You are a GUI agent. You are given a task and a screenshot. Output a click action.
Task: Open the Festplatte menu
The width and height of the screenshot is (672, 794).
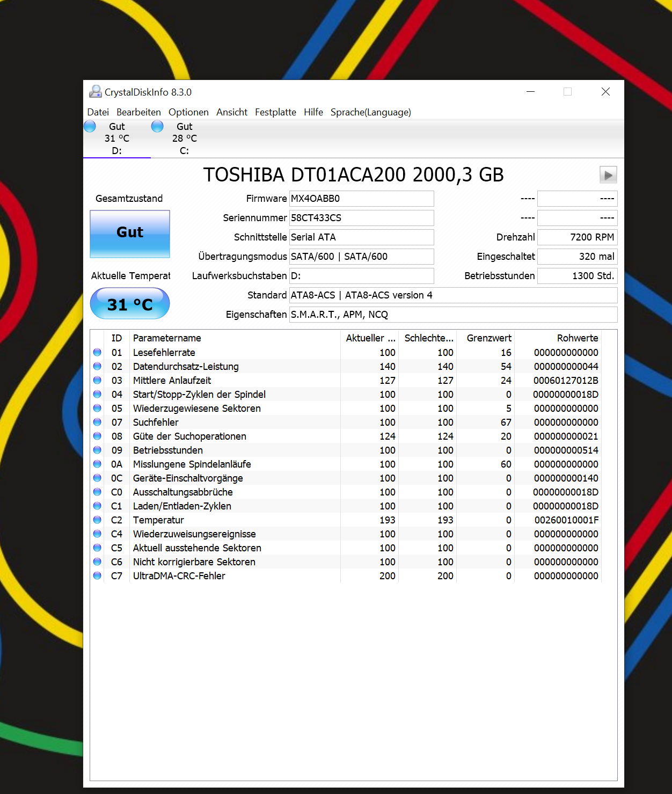[x=275, y=112]
